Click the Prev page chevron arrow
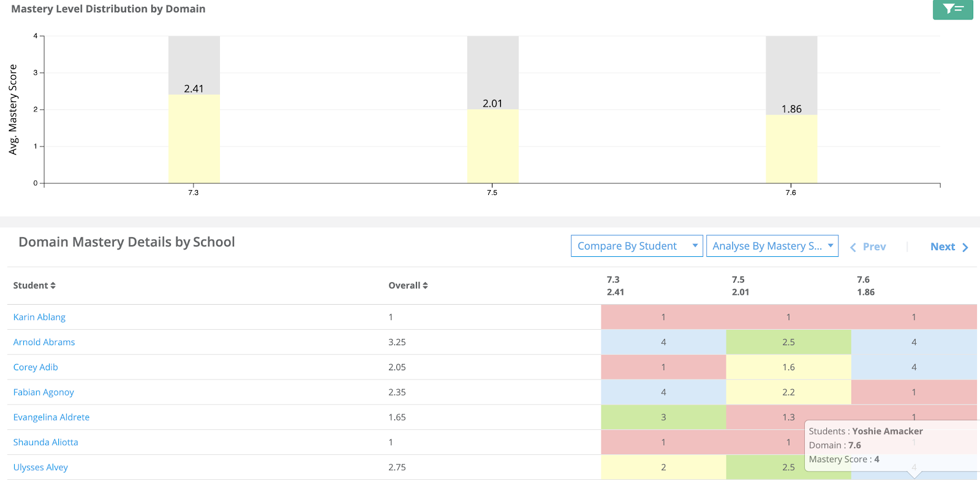Viewport: 980px width, 480px height. (x=853, y=248)
